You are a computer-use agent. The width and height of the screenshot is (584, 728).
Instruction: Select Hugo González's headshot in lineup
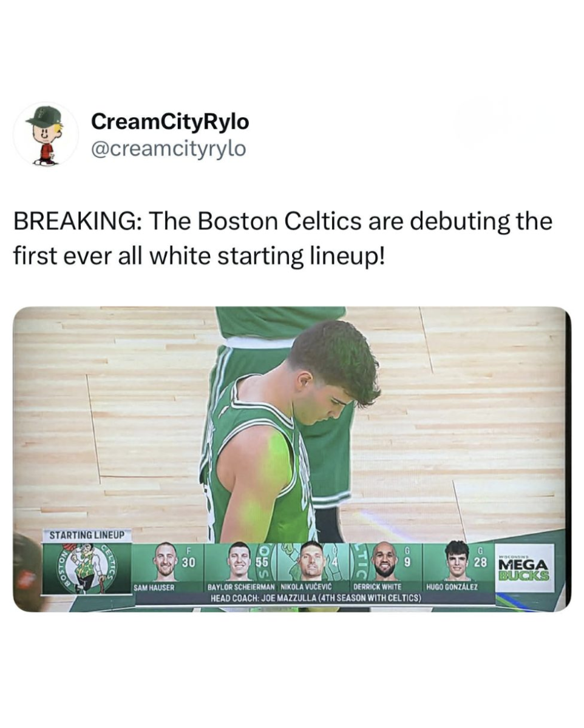click(x=457, y=561)
